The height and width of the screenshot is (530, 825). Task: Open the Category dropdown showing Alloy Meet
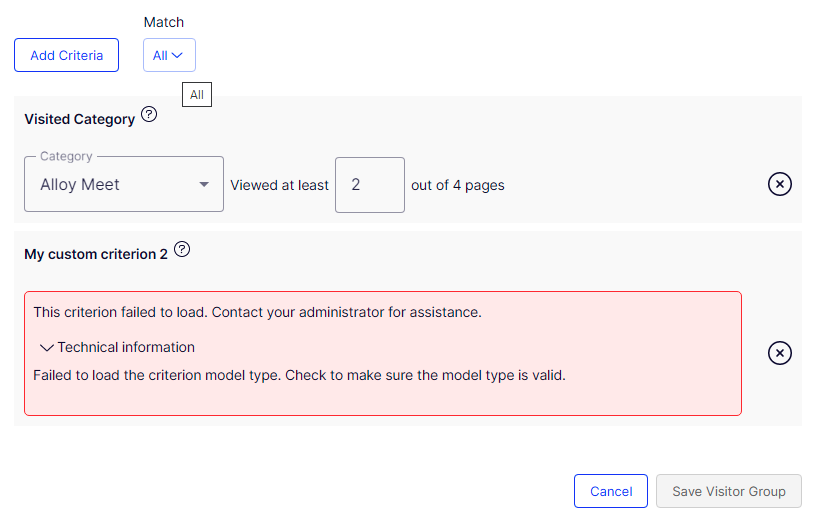tap(112, 185)
